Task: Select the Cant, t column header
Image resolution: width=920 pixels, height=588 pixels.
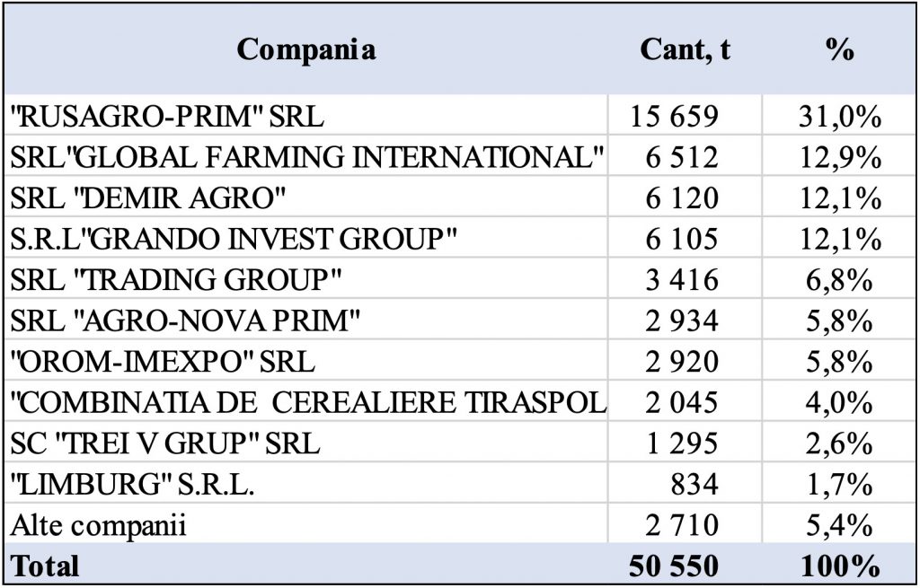Action: pos(685,50)
